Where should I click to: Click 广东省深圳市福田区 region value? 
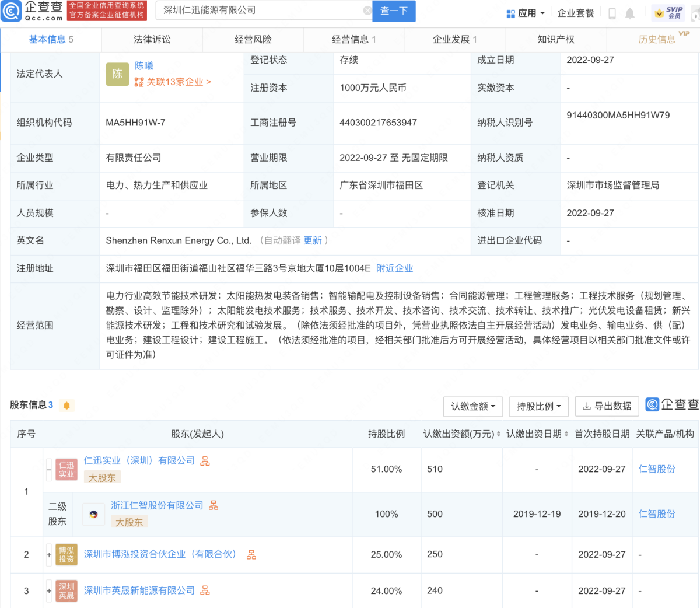[x=381, y=186]
